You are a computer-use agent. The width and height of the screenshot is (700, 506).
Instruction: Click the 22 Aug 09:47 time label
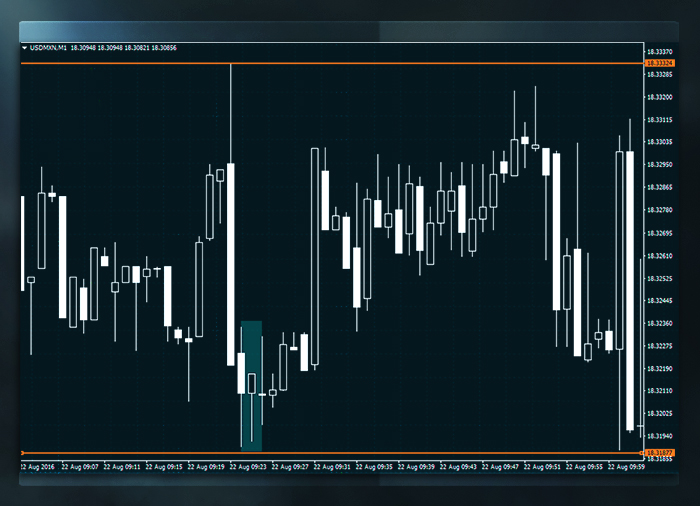[500, 466]
